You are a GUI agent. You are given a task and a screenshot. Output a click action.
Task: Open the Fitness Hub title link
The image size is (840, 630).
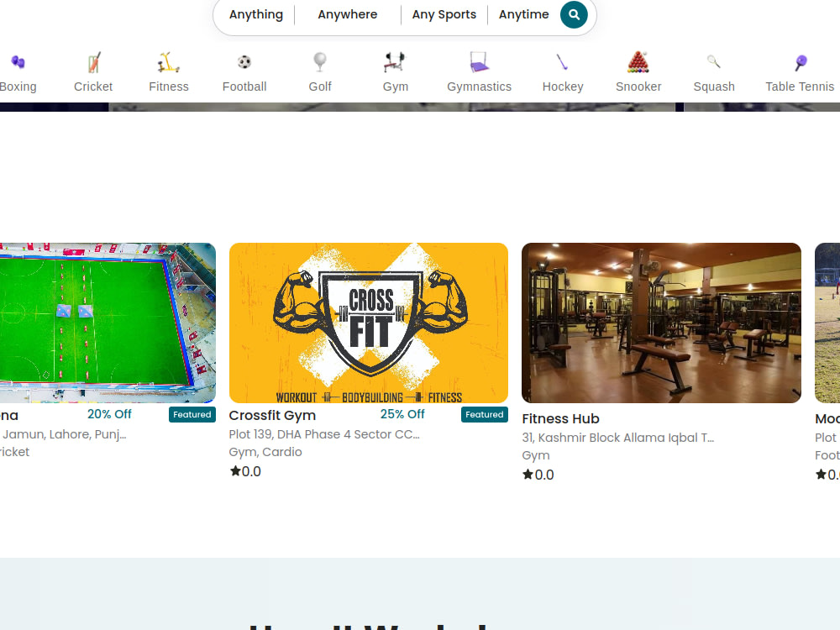(560, 418)
